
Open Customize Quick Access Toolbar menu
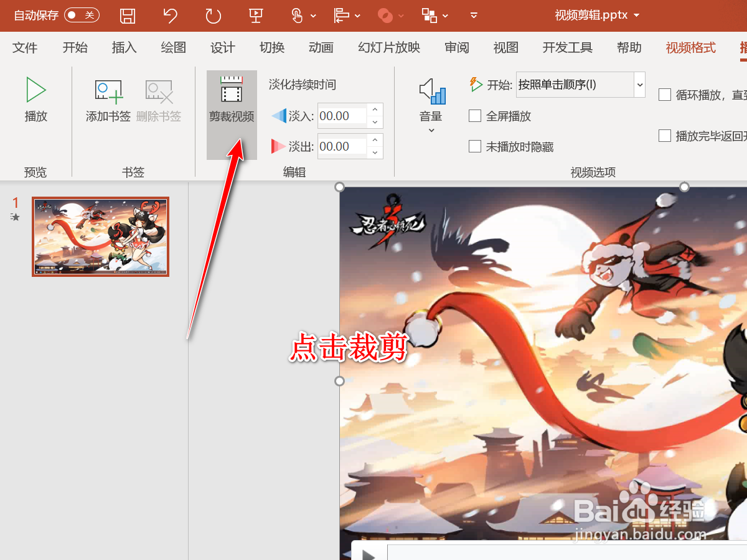click(x=474, y=16)
